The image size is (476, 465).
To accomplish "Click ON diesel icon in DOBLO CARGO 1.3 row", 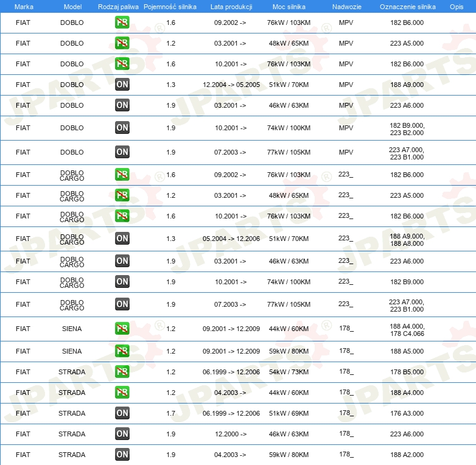I will pyautogui.click(x=122, y=238).
